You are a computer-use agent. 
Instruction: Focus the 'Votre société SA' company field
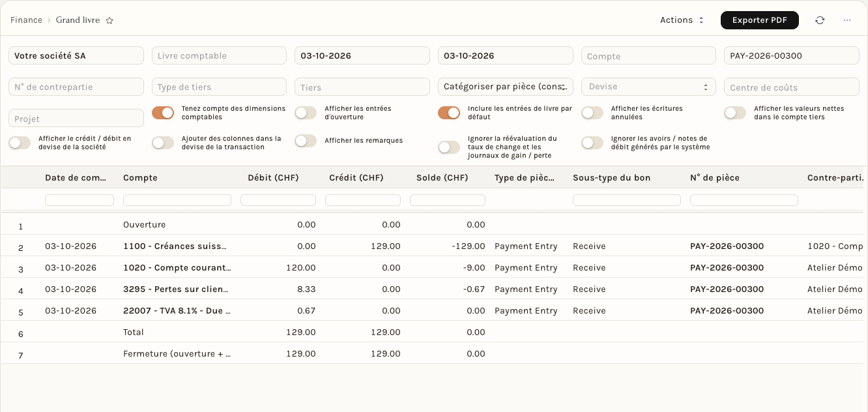coord(76,55)
